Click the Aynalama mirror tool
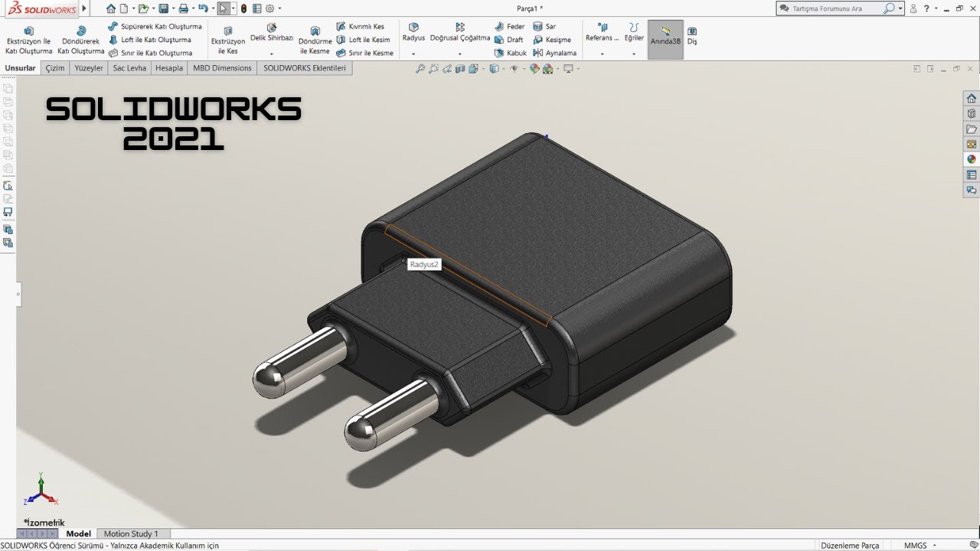The width and height of the screenshot is (980, 551). [554, 54]
